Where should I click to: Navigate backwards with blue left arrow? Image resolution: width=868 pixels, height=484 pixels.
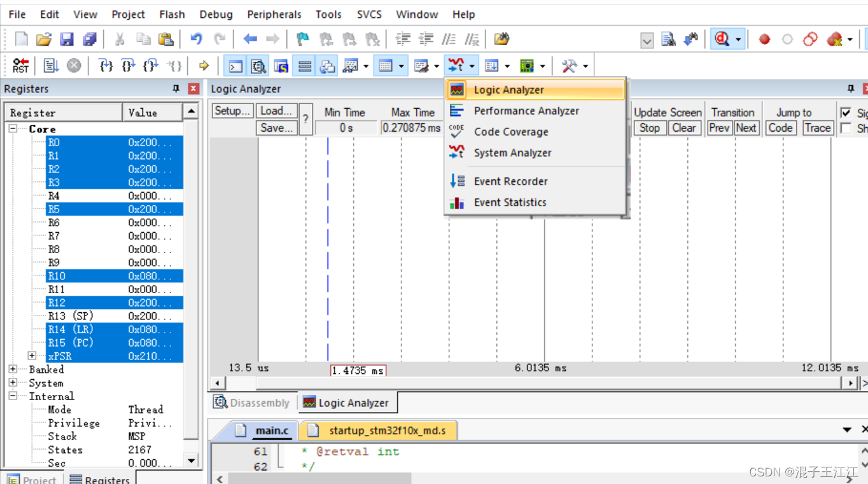point(250,39)
